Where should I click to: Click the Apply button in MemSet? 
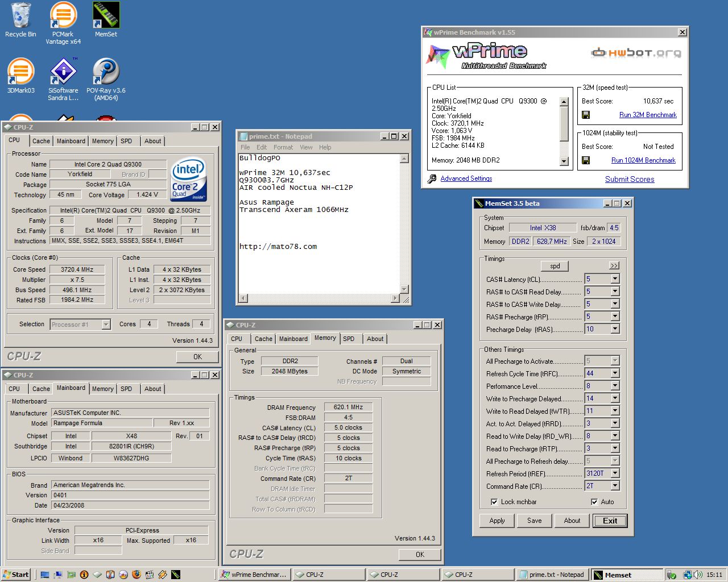(497, 521)
